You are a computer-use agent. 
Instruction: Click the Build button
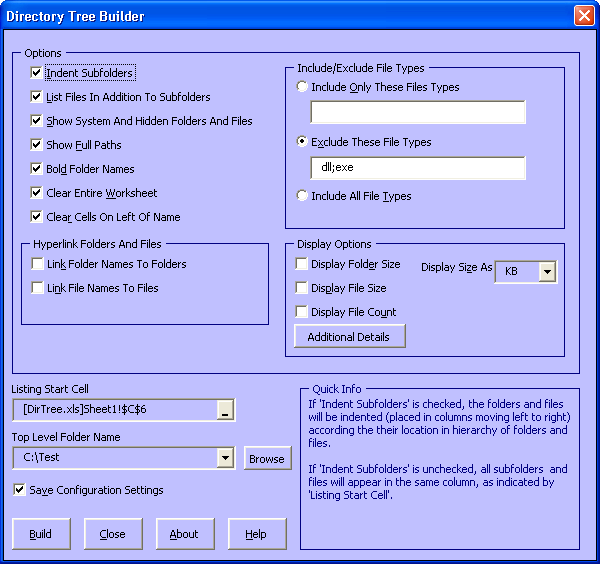point(41,534)
